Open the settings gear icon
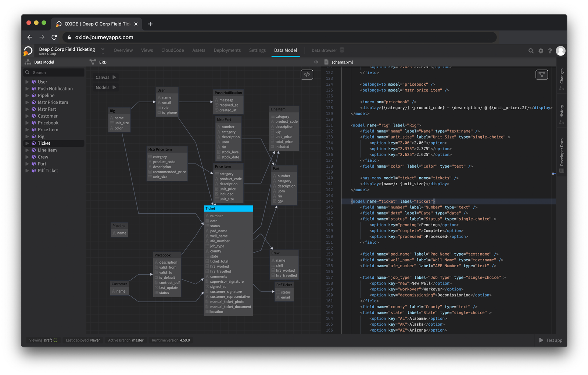The image size is (588, 375). [x=541, y=51]
